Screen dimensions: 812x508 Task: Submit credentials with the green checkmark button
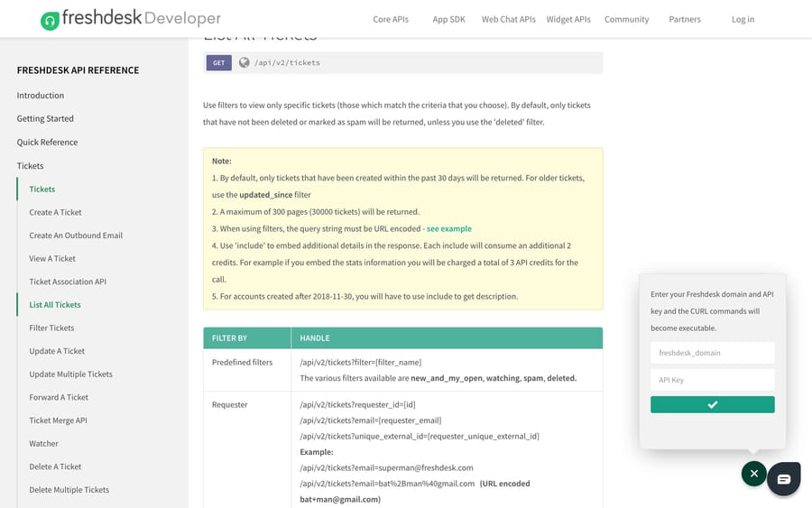[713, 404]
